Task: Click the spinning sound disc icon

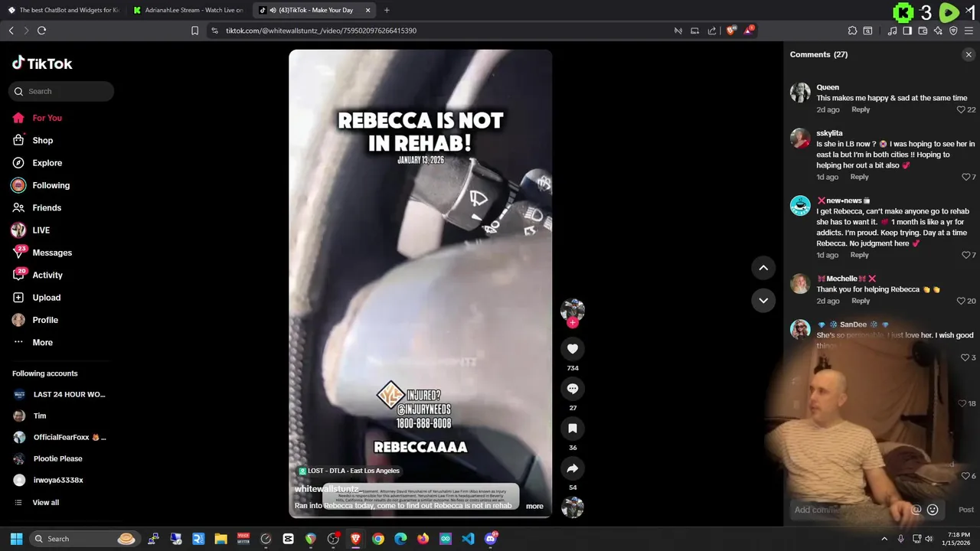Action: click(572, 507)
